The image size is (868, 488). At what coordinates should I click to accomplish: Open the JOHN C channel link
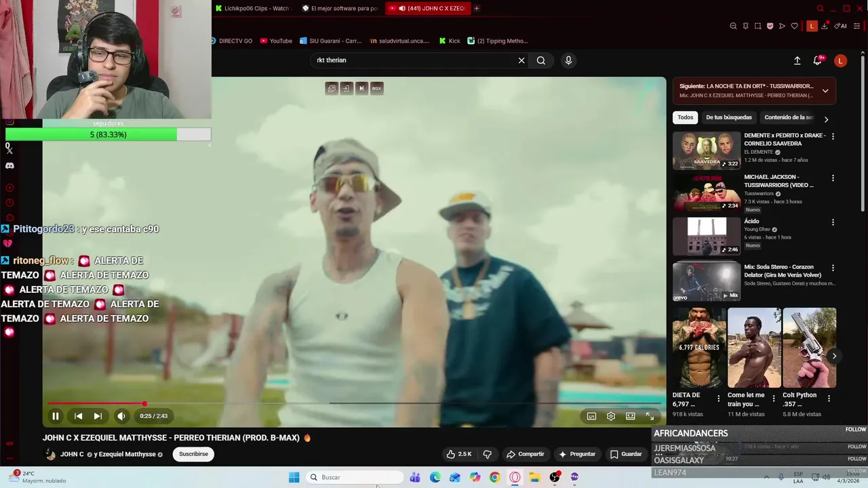click(72, 454)
